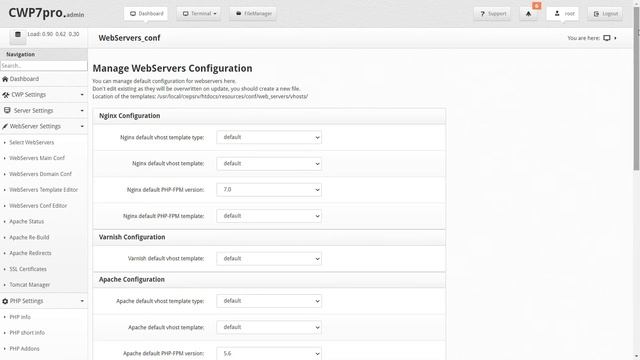Open WebServers Conf Editor
Image resolution: width=640 pixels, height=360 pixels.
click(x=38, y=206)
